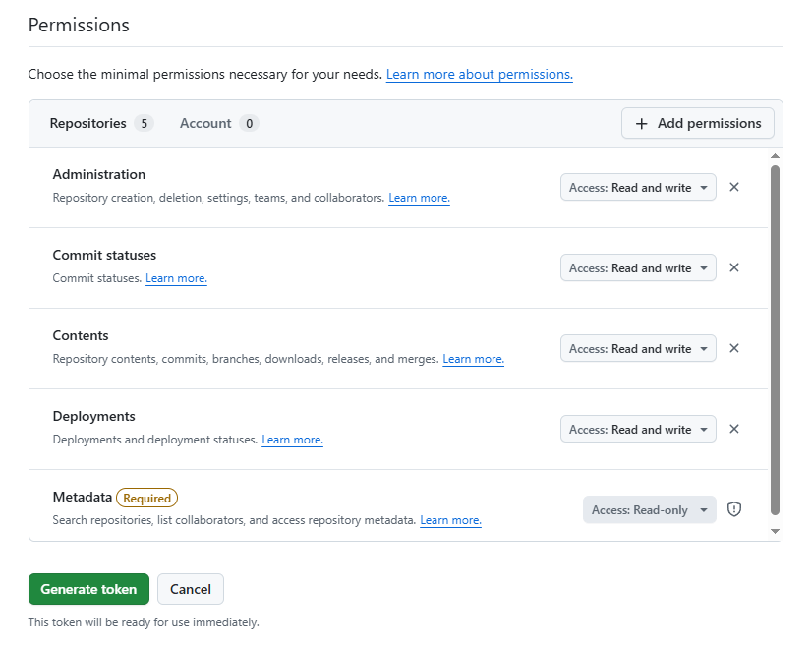Click the shield icon beside Metadata
The height and width of the screenshot is (650, 812).
[734, 509]
